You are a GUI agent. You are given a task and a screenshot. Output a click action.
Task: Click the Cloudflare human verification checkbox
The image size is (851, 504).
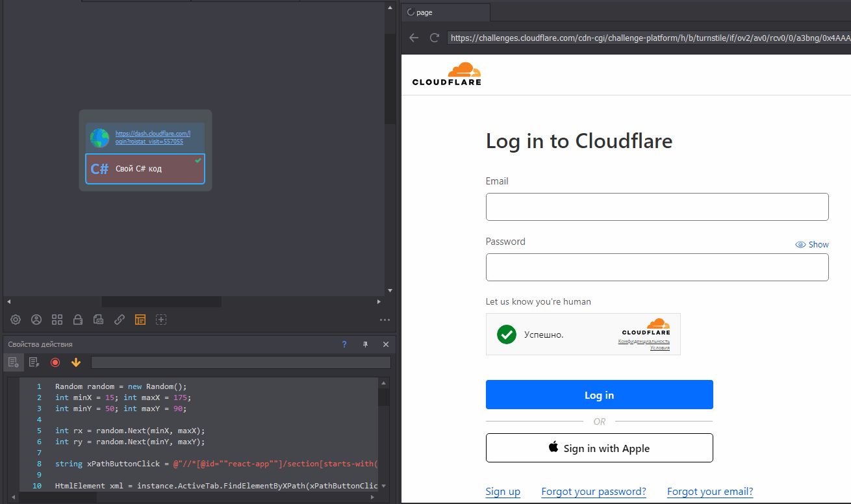point(507,334)
